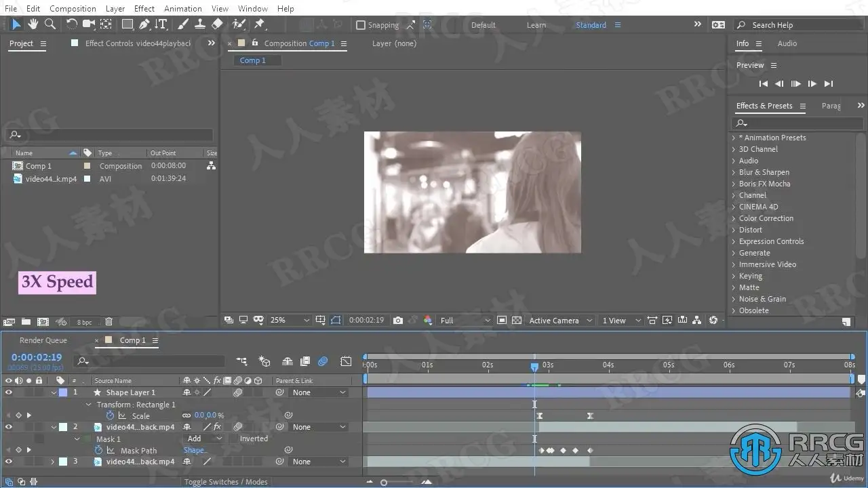
Task: Switch to the Render Queue tab
Action: point(43,340)
